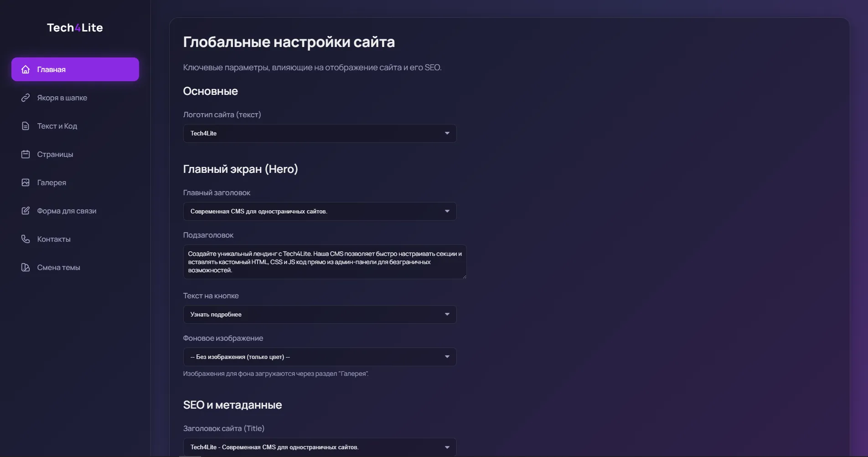Click the home icon beside Главная
Screen dimensions: 868x457
coord(26,69)
